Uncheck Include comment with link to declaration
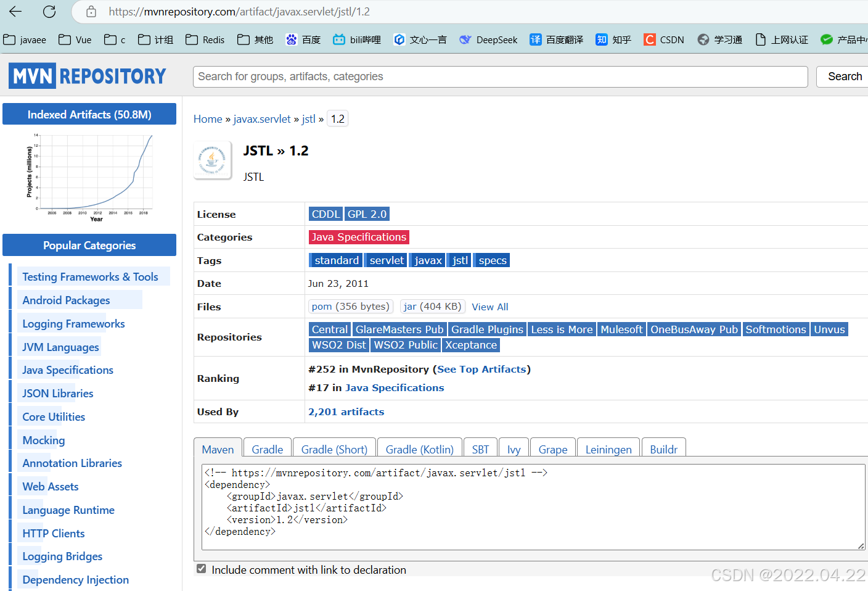Image resolution: width=868 pixels, height=591 pixels. 201,568
